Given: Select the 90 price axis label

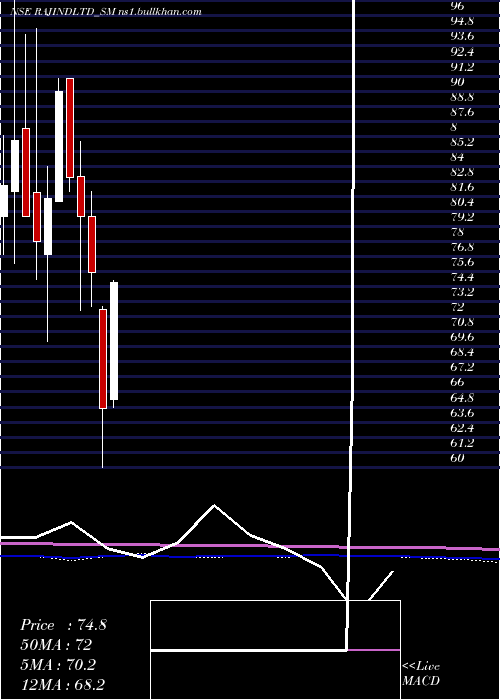Looking at the screenshot, I should pos(457,81).
